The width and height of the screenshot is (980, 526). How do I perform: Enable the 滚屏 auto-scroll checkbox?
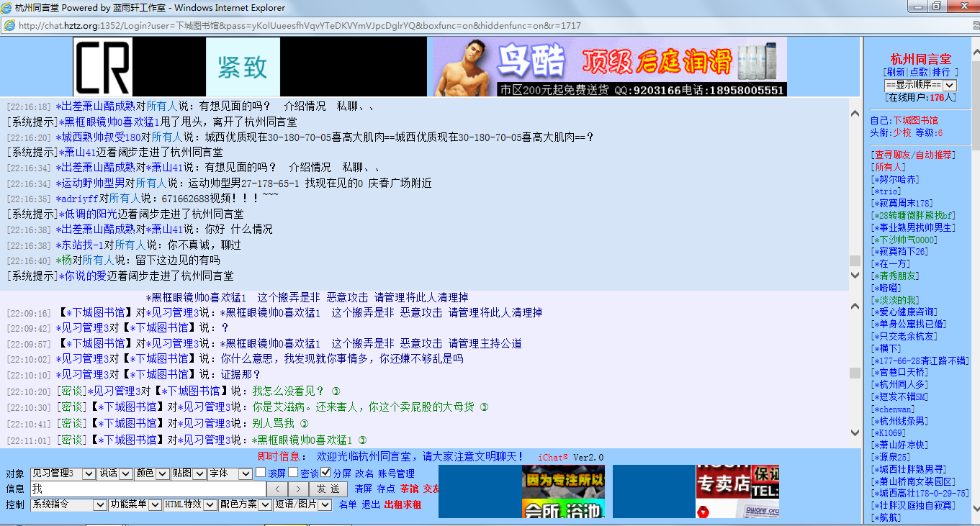tap(261, 473)
